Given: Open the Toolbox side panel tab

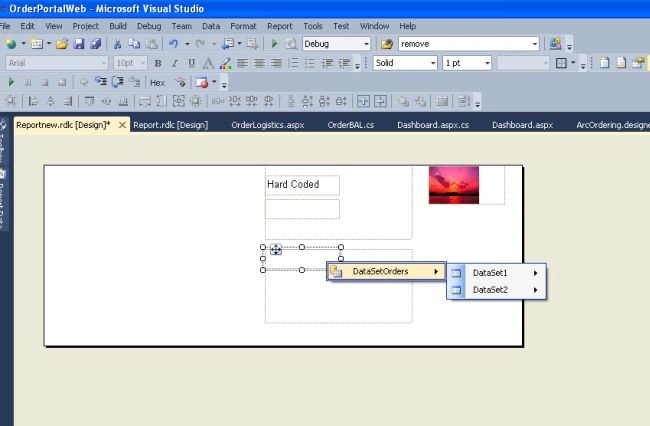Looking at the screenshot, I should tap(2, 143).
